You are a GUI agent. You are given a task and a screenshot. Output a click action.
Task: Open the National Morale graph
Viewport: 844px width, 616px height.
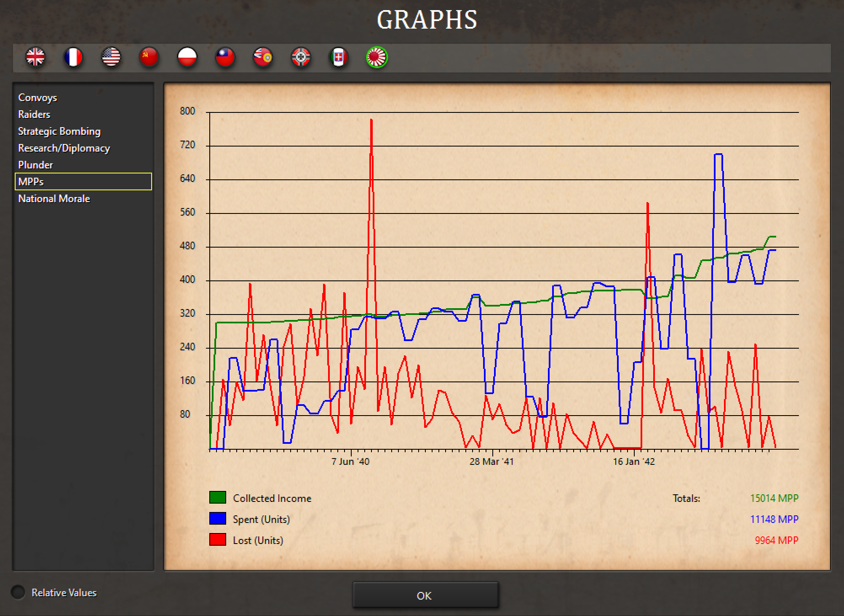point(83,199)
